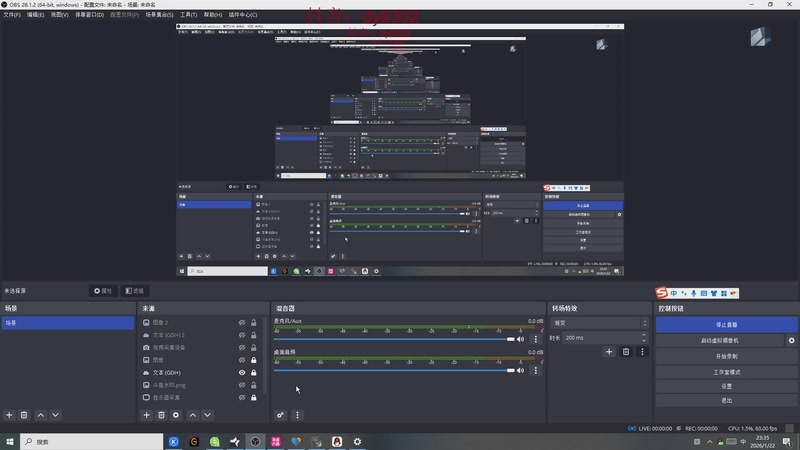Open the Settings gear taskbar icon

pyautogui.click(x=357, y=441)
